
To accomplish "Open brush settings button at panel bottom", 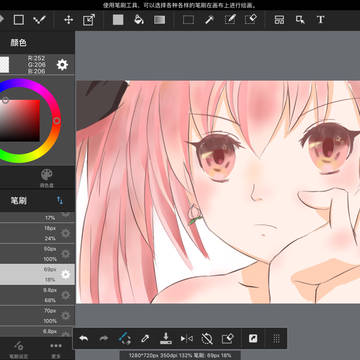I will [x=18, y=349].
